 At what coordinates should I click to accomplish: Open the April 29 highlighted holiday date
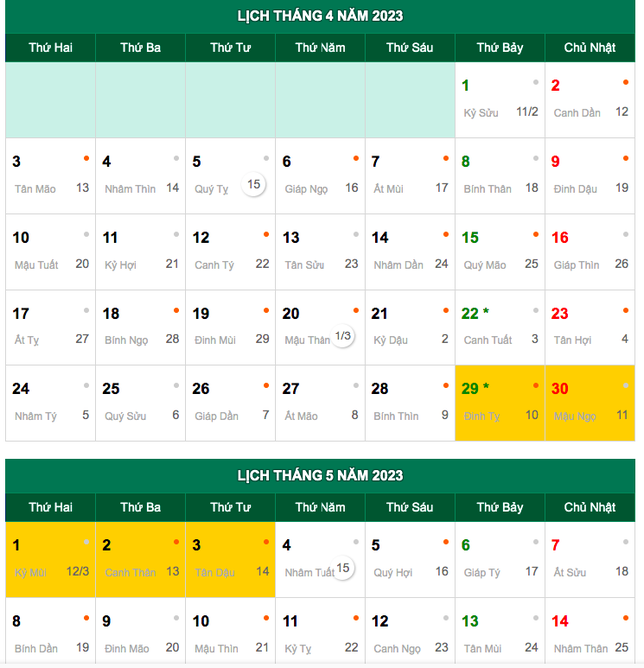pos(499,402)
